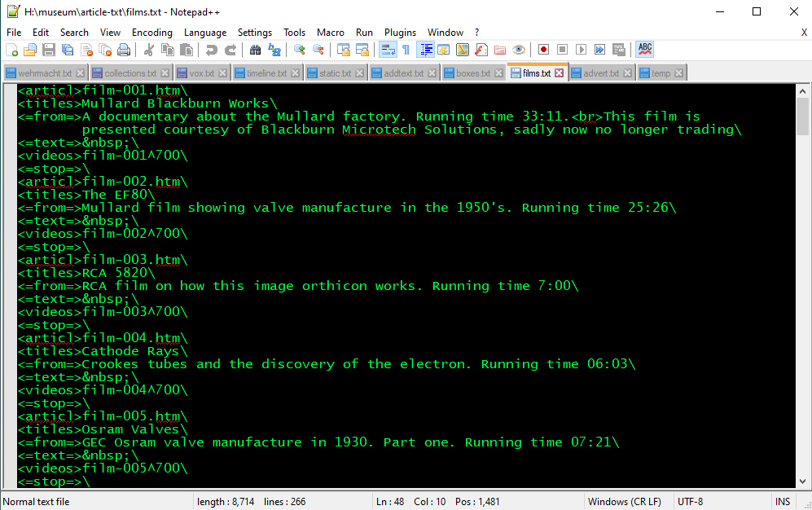Toggle the ABC spell check button

(645, 50)
